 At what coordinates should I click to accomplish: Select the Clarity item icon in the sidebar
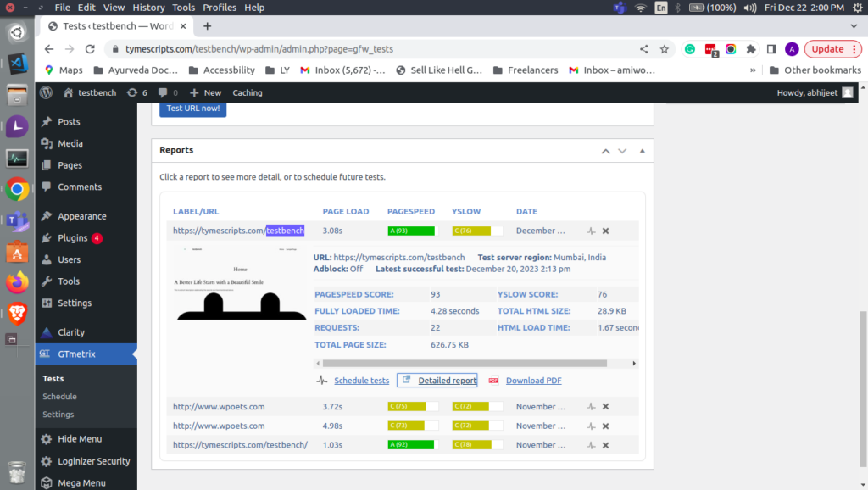tap(48, 331)
